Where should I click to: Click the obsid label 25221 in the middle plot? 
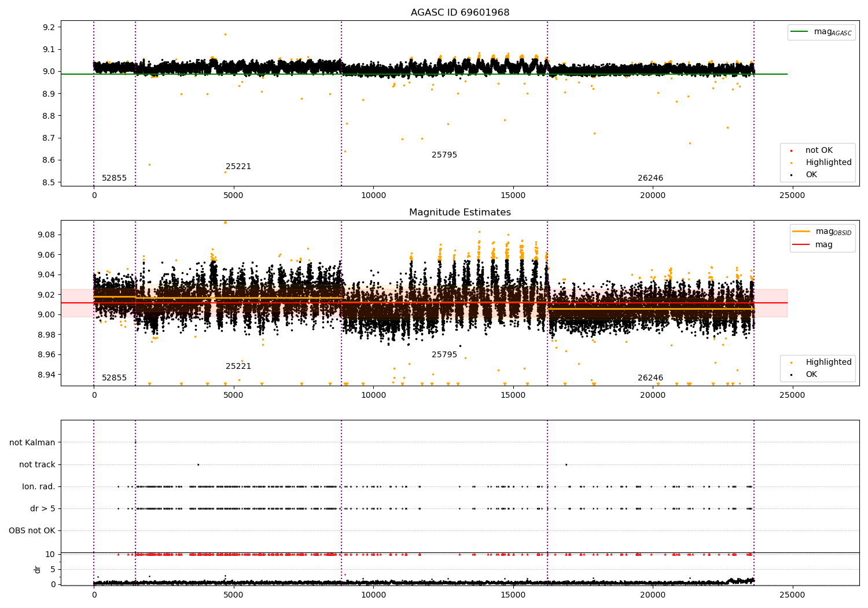point(238,367)
